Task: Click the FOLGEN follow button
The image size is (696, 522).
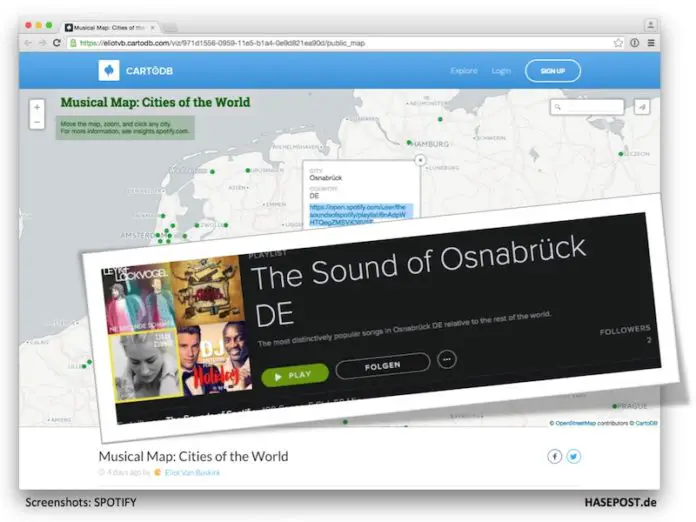Action: click(x=383, y=366)
